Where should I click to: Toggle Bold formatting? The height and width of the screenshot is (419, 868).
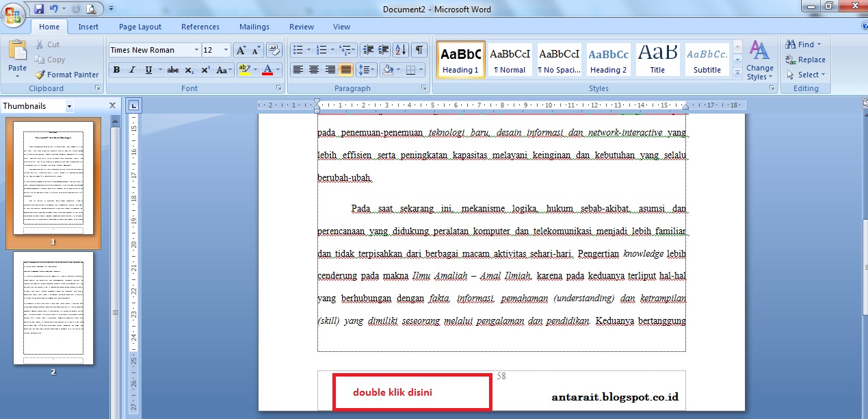tap(116, 69)
